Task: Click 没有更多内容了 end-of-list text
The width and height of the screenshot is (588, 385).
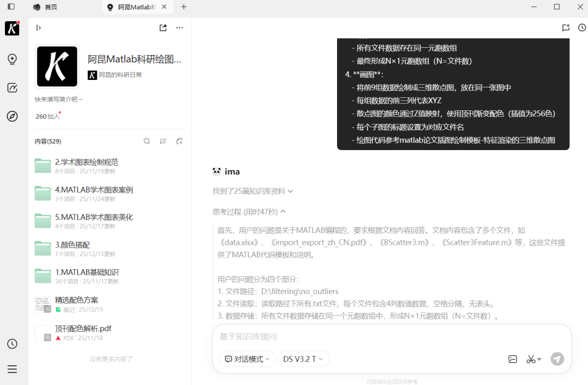Action: click(x=111, y=359)
